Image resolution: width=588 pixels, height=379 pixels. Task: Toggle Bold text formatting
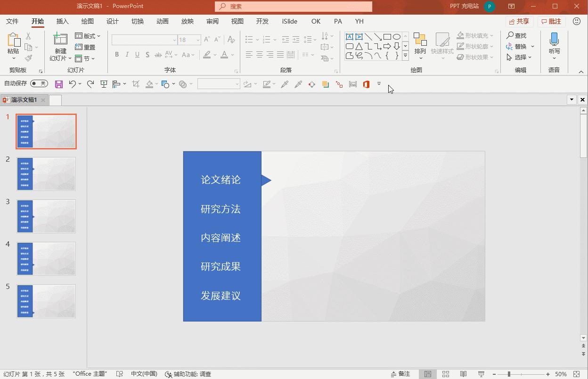point(117,55)
